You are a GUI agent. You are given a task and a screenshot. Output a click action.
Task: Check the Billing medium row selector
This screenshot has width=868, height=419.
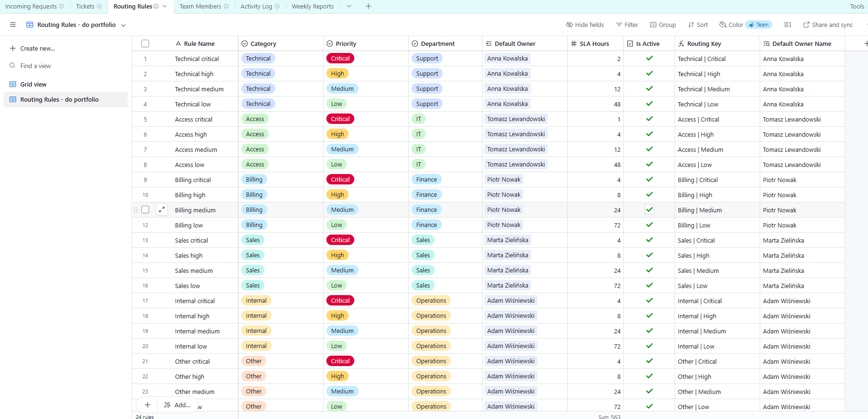pos(145,209)
